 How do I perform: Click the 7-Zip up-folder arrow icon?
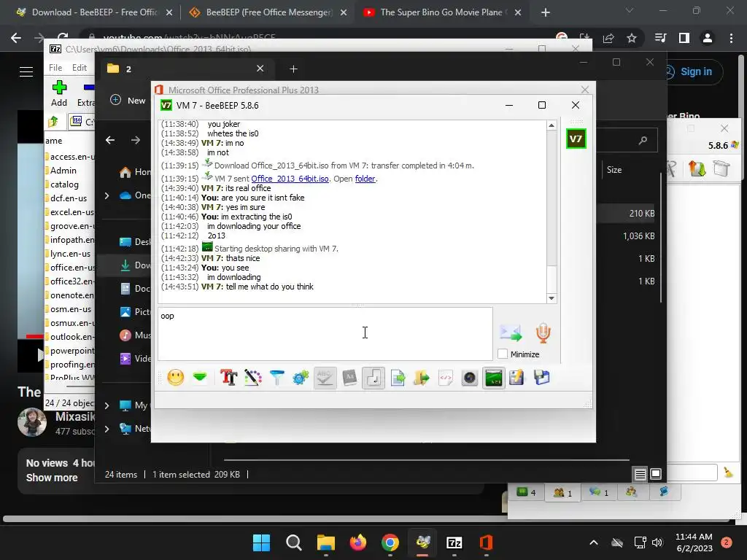[53, 122]
